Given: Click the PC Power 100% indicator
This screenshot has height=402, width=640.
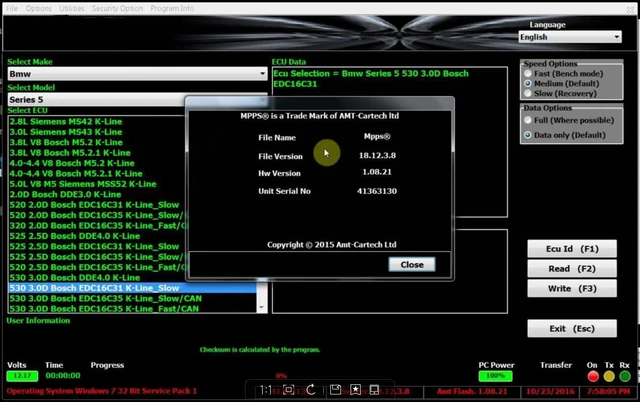Looking at the screenshot, I should click(x=495, y=375).
